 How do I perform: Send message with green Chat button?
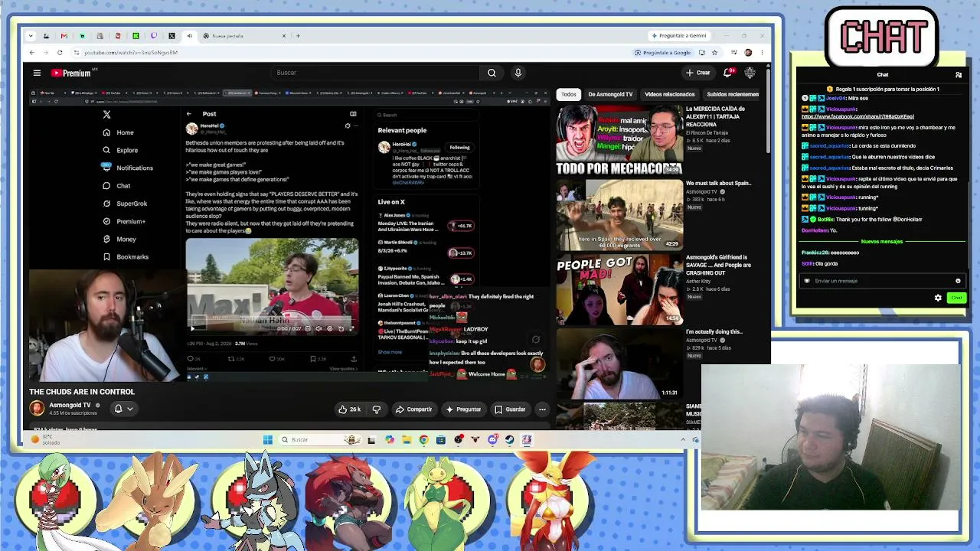956,298
